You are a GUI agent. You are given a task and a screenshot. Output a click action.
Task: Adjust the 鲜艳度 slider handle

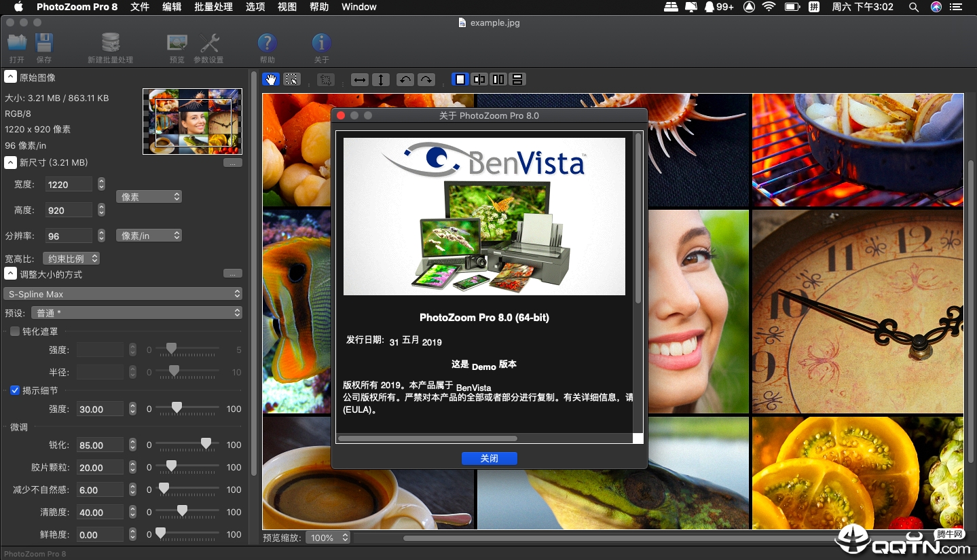click(160, 534)
